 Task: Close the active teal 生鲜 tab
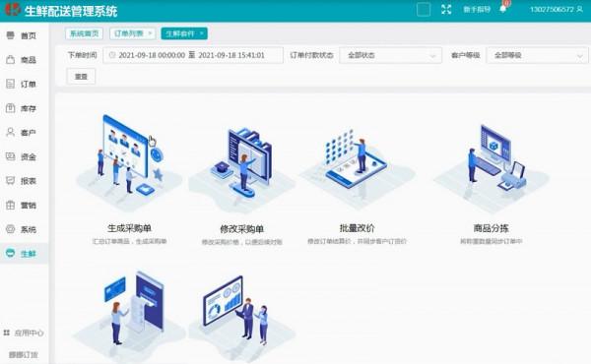pyautogui.click(x=202, y=33)
